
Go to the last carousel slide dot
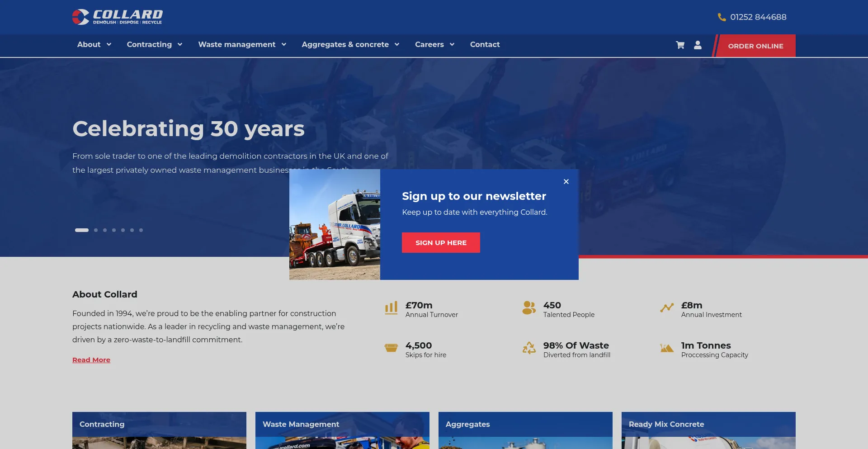(x=141, y=230)
